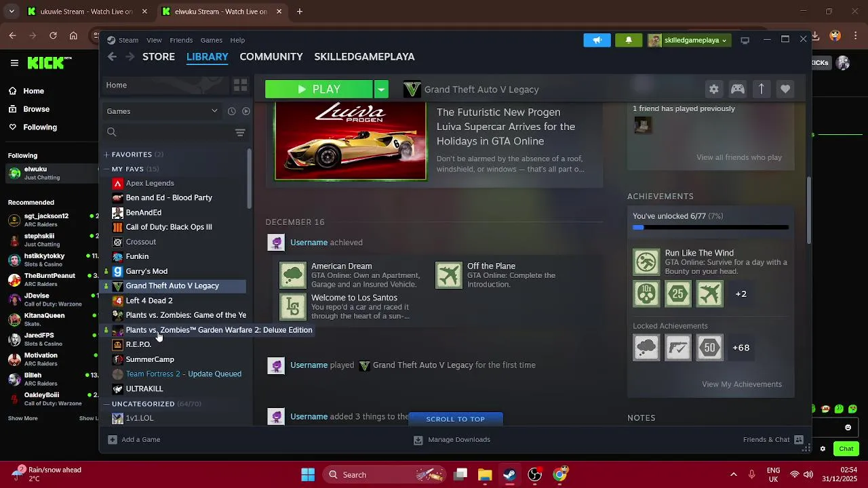Click Run Like The Wind achievement icon
Image resolution: width=868 pixels, height=488 pixels.
point(646,262)
